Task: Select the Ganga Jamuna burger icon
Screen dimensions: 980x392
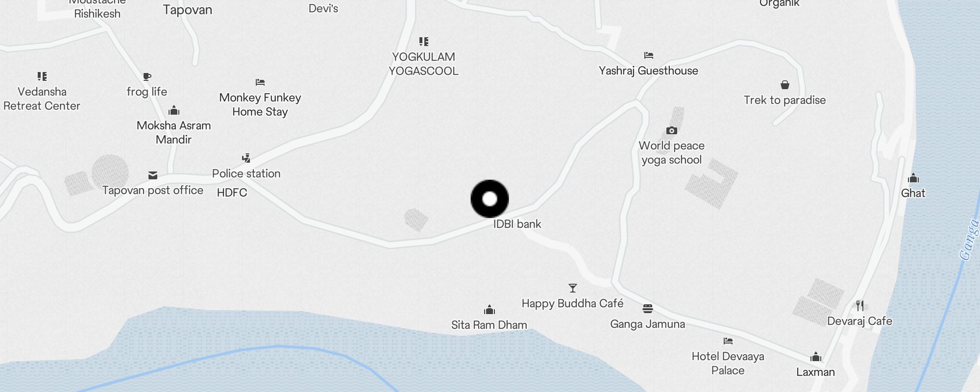Action: (648, 309)
